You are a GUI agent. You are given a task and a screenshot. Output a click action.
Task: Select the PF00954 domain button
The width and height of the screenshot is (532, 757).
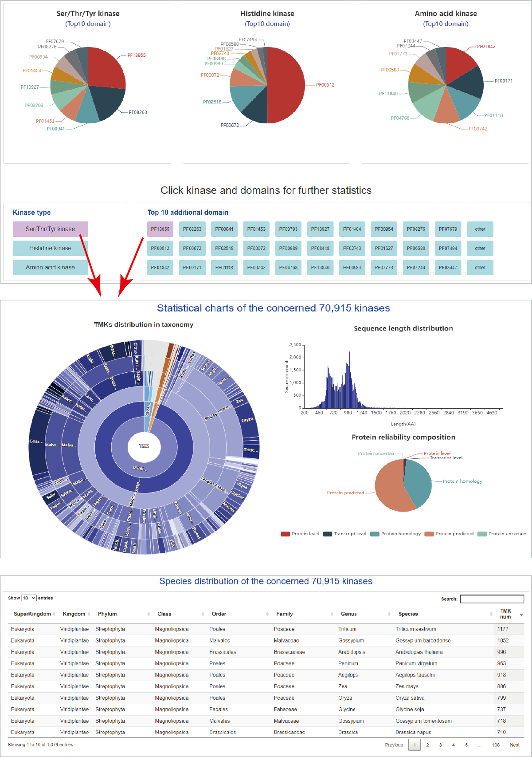[384, 229]
